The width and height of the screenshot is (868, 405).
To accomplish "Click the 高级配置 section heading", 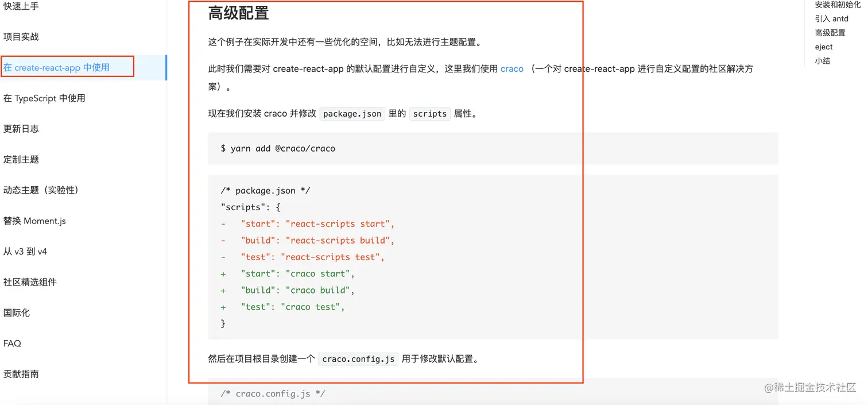I will [238, 13].
